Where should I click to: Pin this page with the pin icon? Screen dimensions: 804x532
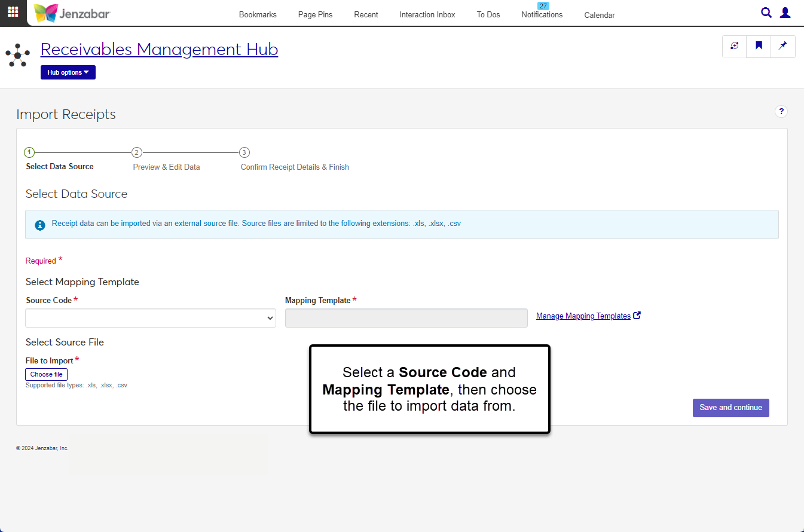[783, 46]
